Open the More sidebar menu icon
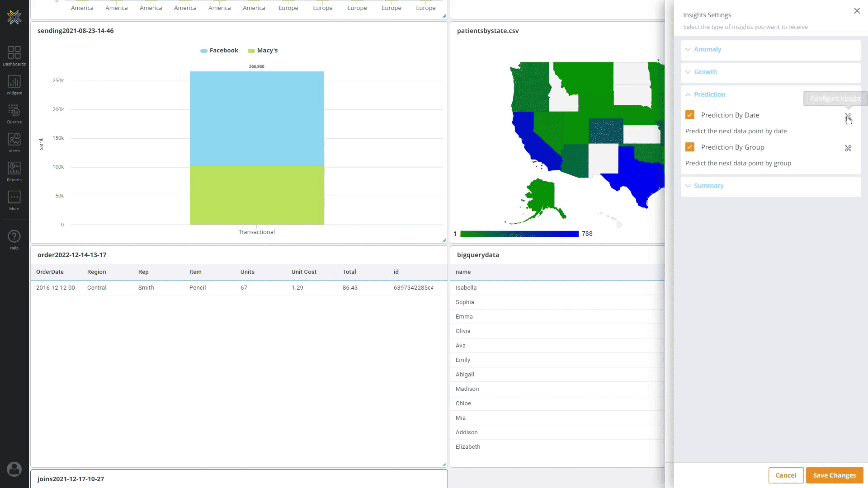The width and height of the screenshot is (868, 488). click(x=14, y=200)
